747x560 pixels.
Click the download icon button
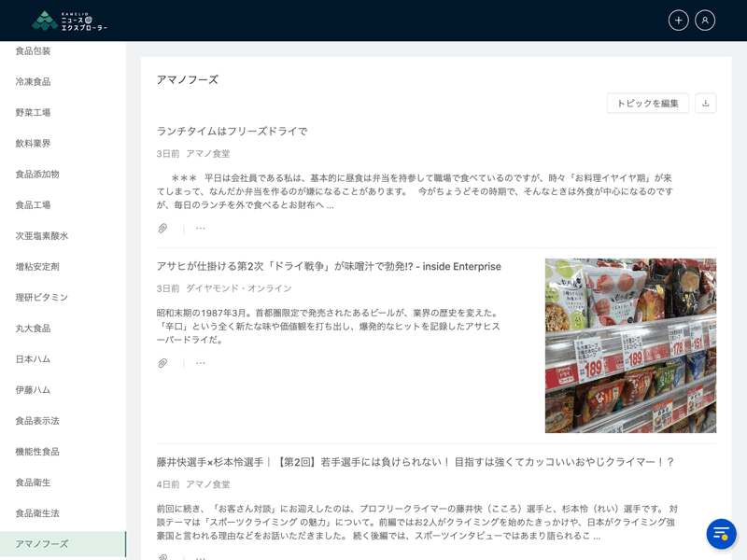[706, 104]
